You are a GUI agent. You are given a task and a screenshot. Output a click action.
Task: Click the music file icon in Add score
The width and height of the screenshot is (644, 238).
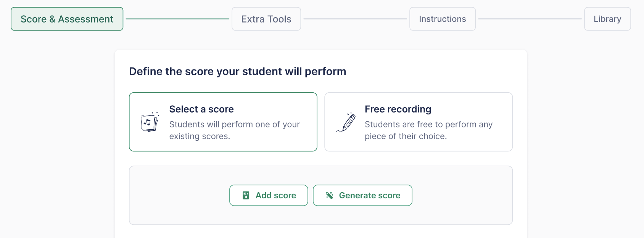(x=246, y=195)
